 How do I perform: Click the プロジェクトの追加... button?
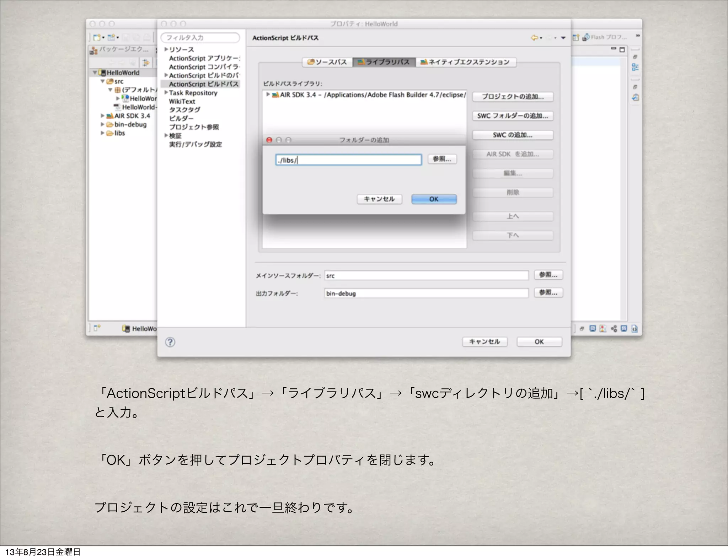point(513,97)
